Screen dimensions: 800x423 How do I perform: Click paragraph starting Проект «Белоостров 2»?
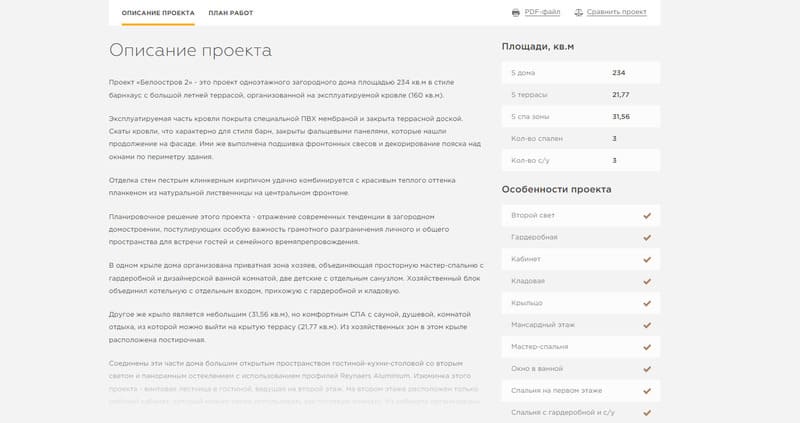pos(282,89)
